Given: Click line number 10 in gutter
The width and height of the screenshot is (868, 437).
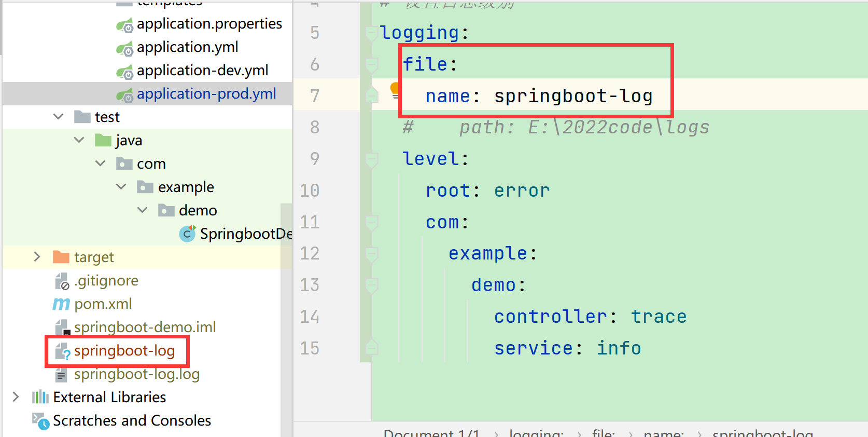Looking at the screenshot, I should tap(310, 191).
